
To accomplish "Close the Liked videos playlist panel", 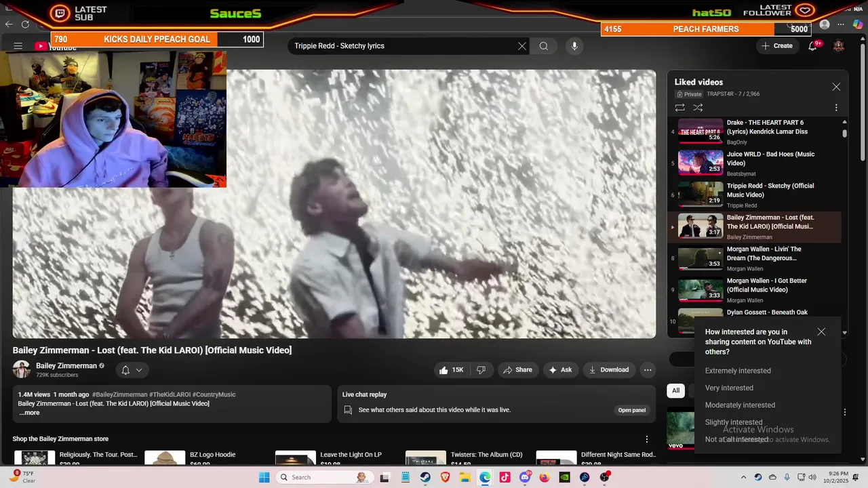I will [x=836, y=87].
